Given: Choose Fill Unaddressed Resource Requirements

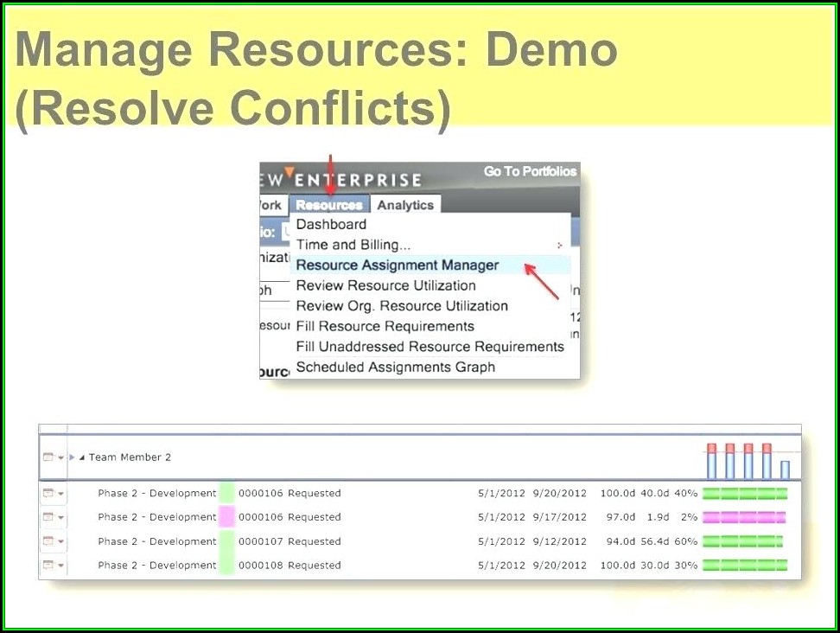Looking at the screenshot, I should [430, 347].
